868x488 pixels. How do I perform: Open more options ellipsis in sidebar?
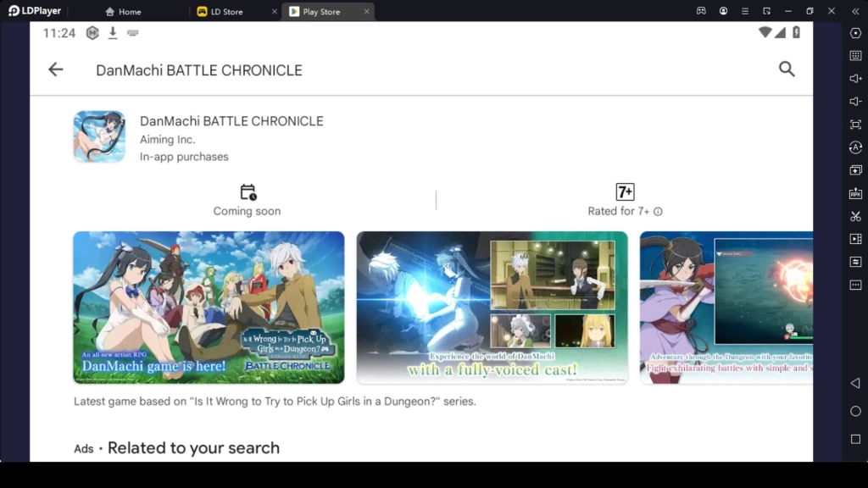point(855,285)
